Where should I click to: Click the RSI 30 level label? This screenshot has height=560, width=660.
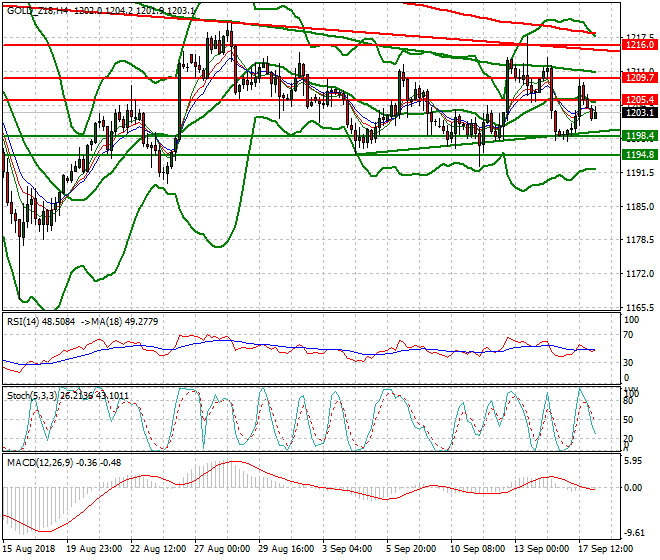click(x=628, y=363)
